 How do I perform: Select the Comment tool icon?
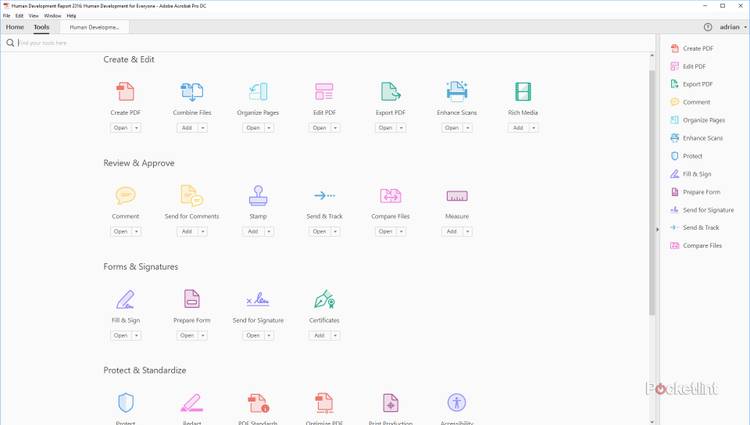click(125, 195)
